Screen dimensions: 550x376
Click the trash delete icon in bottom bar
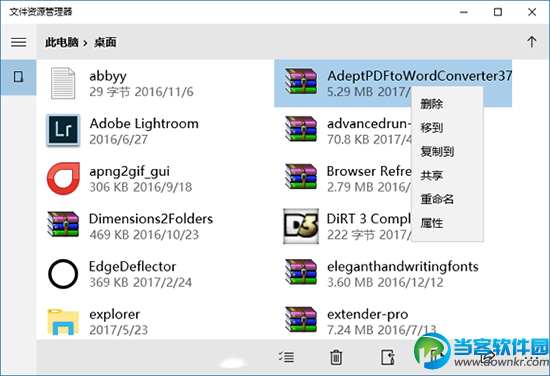point(336,357)
